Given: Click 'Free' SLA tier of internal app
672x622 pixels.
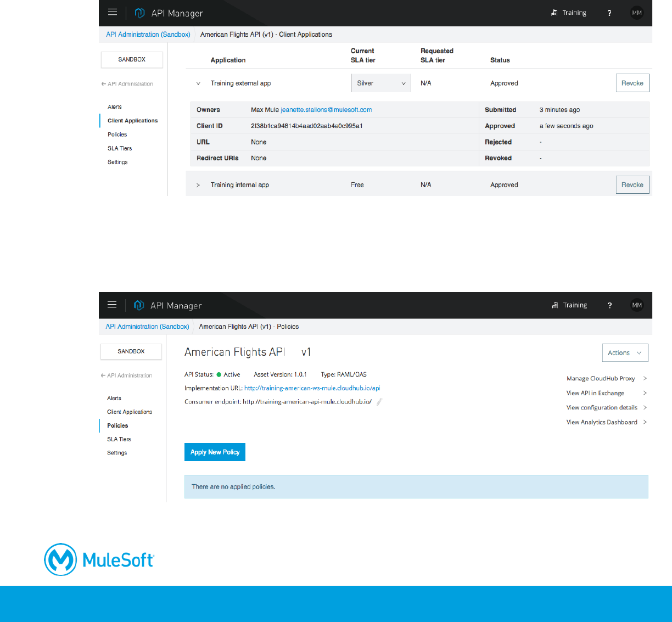Looking at the screenshot, I should (357, 185).
